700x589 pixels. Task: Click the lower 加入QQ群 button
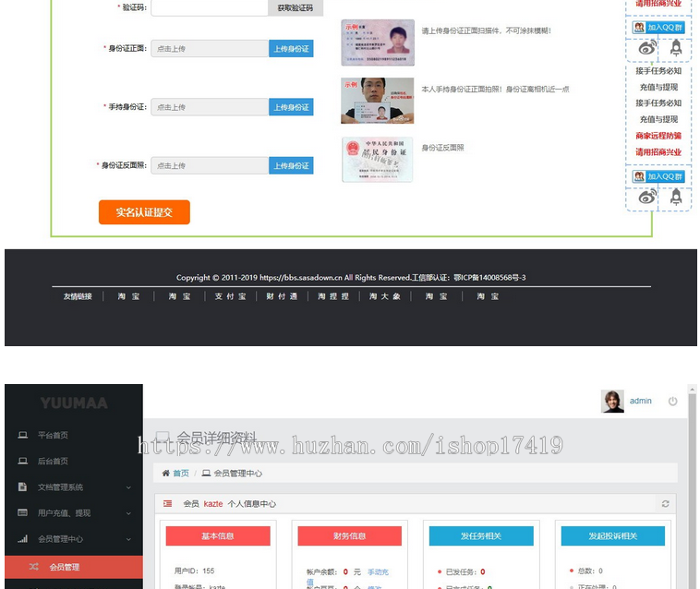pos(658,176)
